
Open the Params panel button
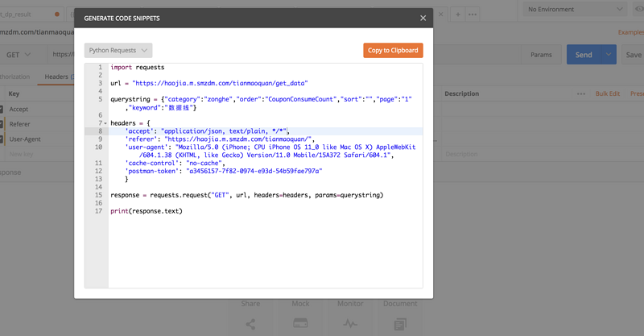click(x=541, y=55)
